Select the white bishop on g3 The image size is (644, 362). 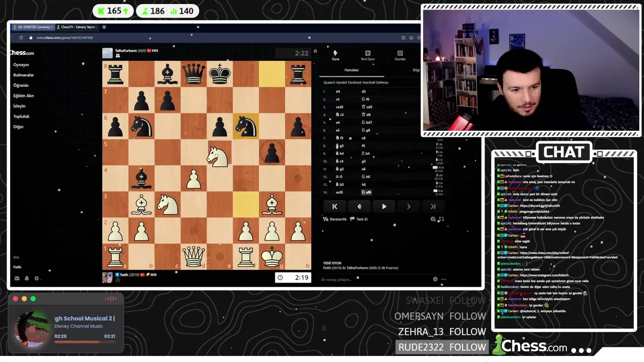[x=272, y=205]
